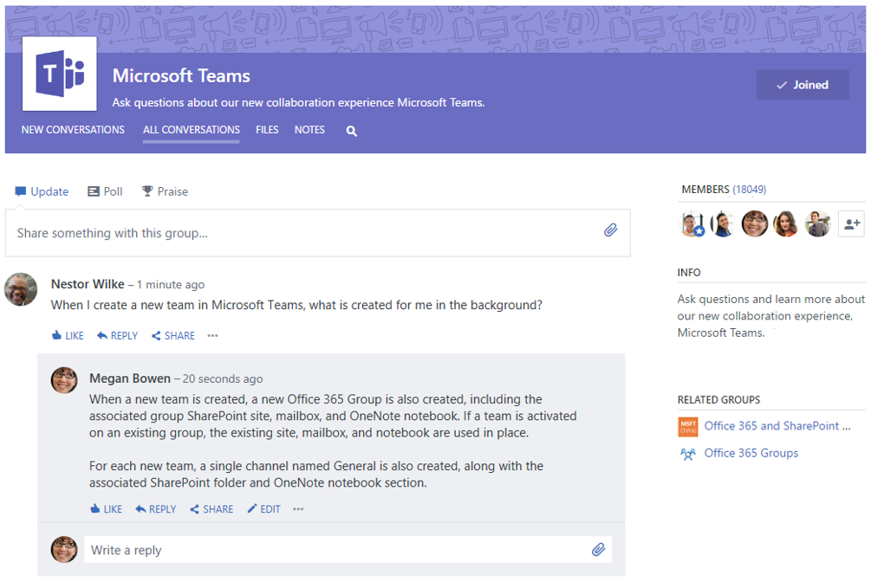Click the Microsoft Teams group logo
The height and width of the screenshot is (588, 871).
click(60, 74)
